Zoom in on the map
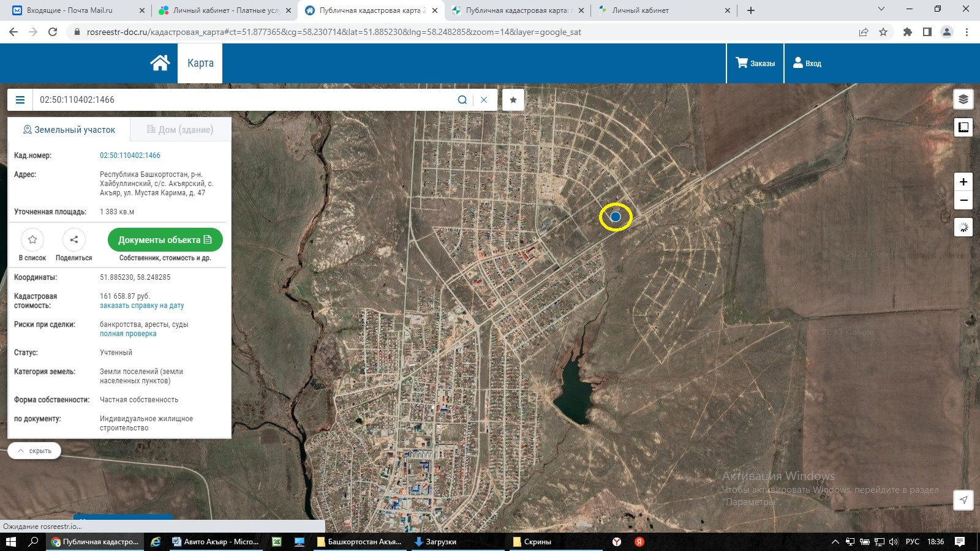 point(963,182)
